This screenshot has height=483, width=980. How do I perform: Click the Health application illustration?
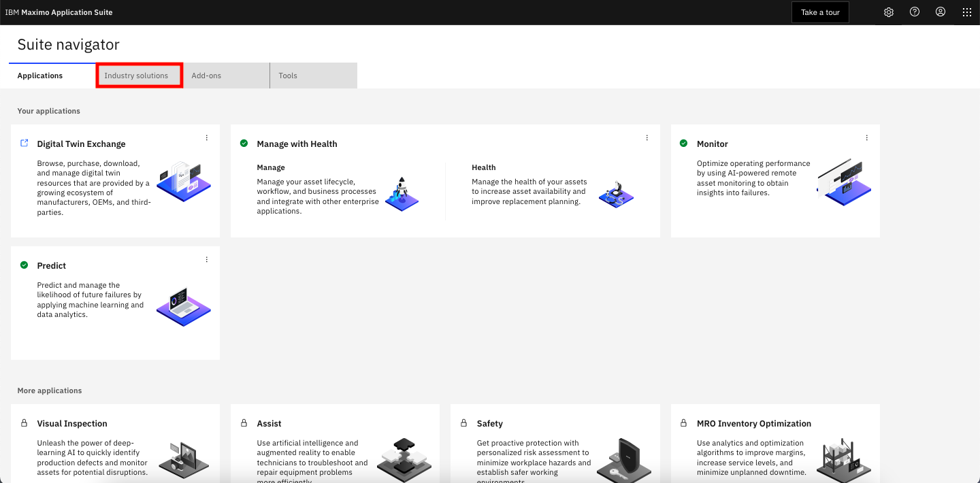point(616,194)
